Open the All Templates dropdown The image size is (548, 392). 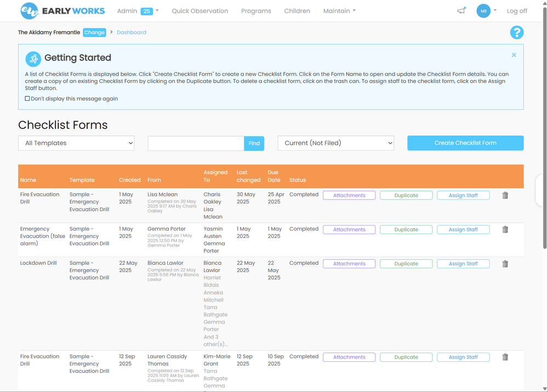coord(77,143)
